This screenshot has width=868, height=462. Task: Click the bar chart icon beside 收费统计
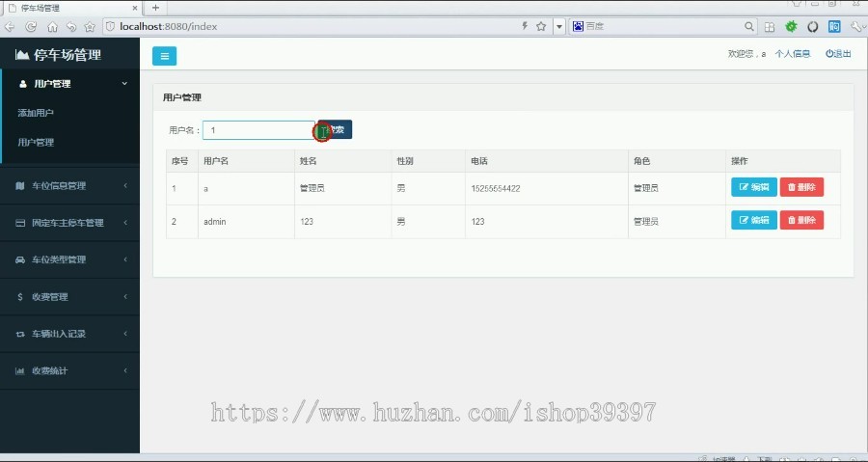[x=20, y=370]
